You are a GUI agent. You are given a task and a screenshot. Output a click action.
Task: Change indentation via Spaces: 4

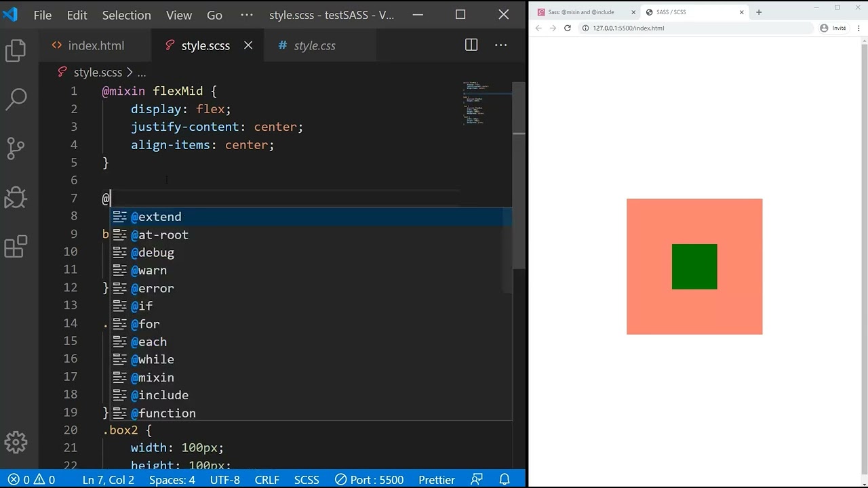point(172,480)
